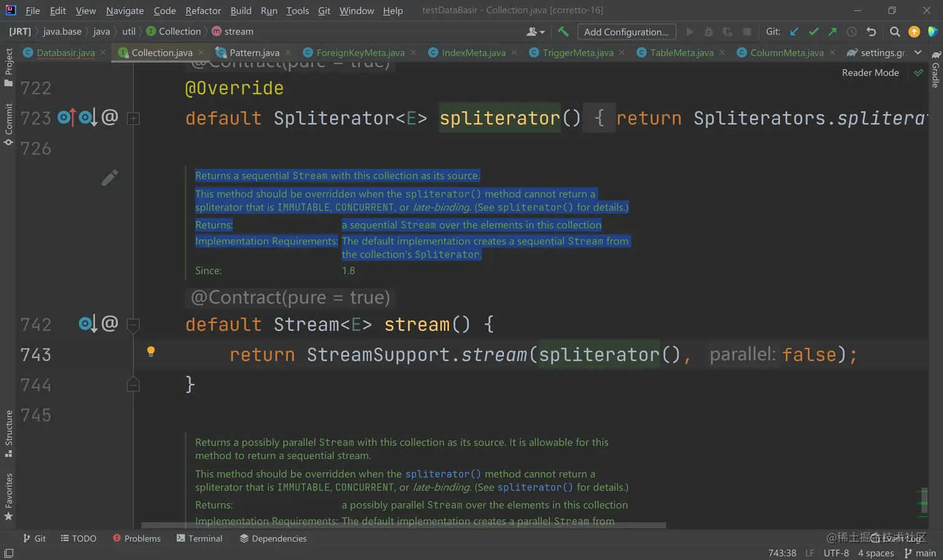The width and height of the screenshot is (943, 560).
Task: Click the Build project hammer icon
Action: pos(563,32)
